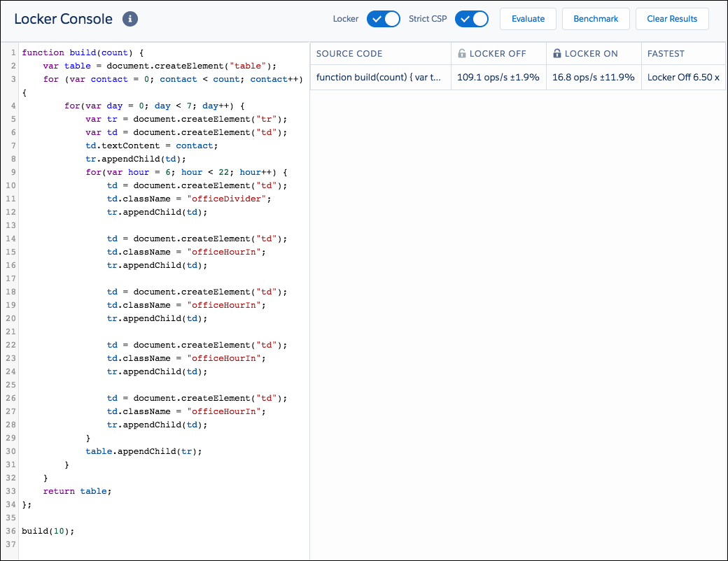
Task: Clear Results from the table
Action: tap(672, 19)
